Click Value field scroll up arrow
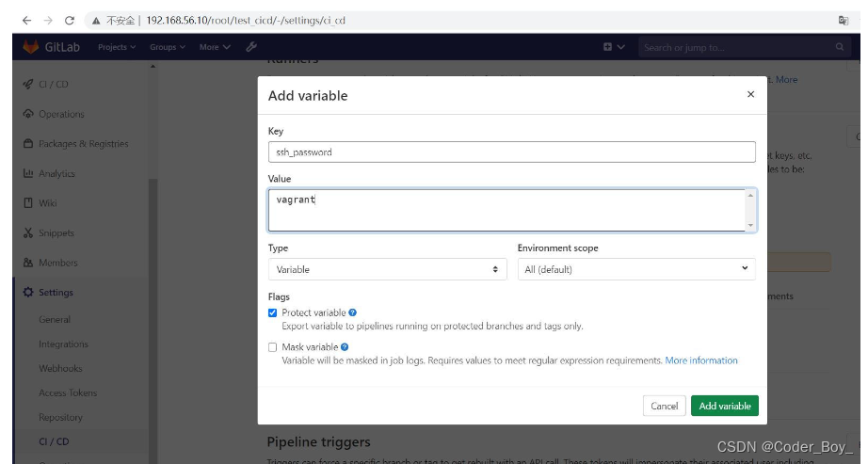The width and height of the screenshot is (868, 464). click(x=750, y=195)
